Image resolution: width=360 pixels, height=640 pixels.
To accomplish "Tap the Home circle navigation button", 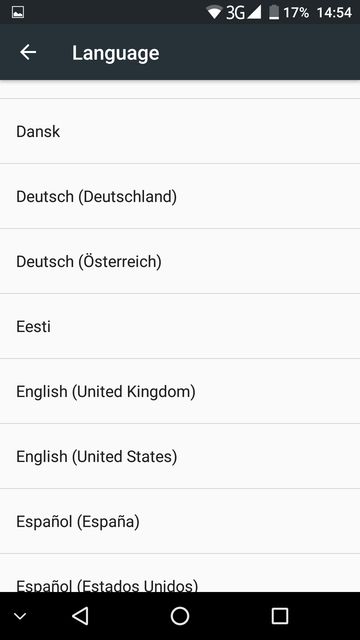I will coord(180,616).
